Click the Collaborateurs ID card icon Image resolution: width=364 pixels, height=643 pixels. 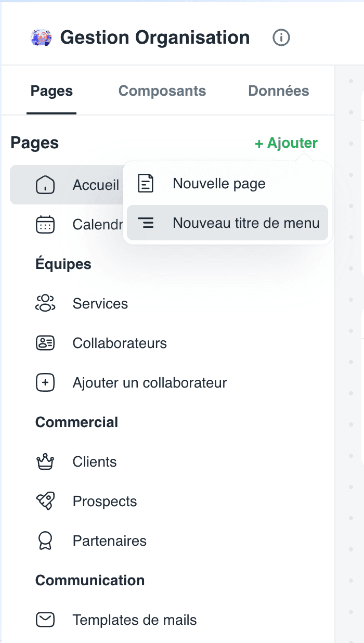pyautogui.click(x=45, y=343)
